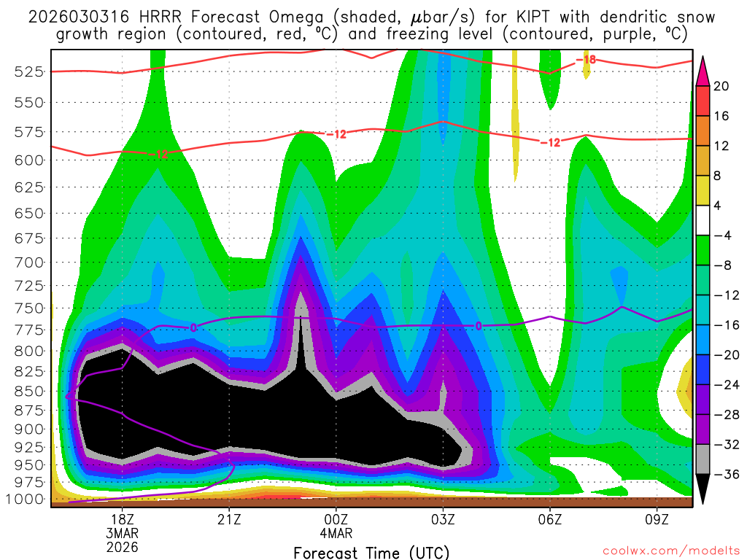Click the coolwx.com/modelts link text

pos(671,551)
